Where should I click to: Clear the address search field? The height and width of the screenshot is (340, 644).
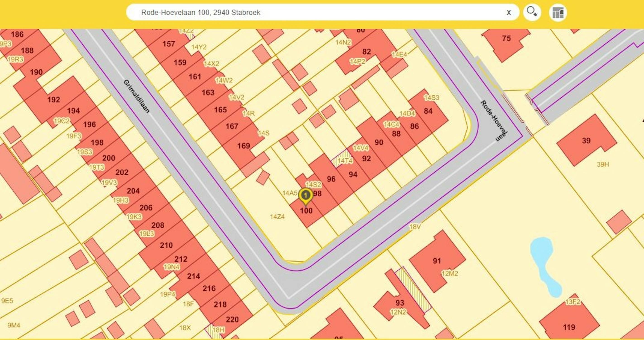[508, 12]
